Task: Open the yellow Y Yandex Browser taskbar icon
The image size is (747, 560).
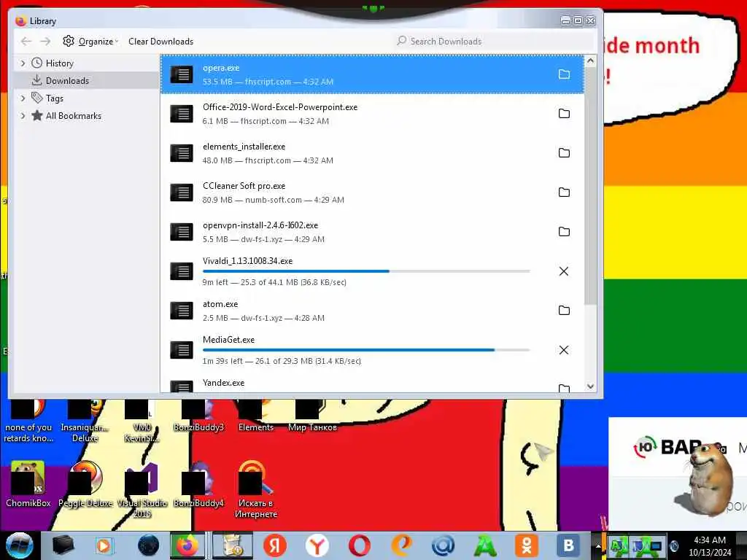Action: pyautogui.click(x=317, y=545)
